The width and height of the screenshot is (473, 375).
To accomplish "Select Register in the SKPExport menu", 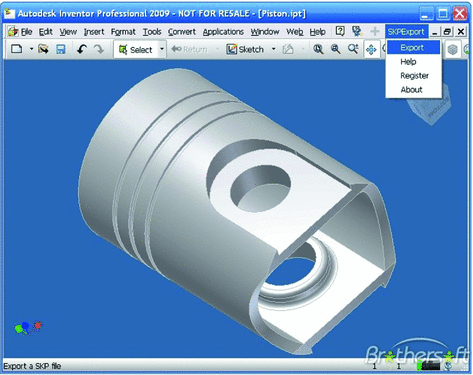I will [414, 76].
